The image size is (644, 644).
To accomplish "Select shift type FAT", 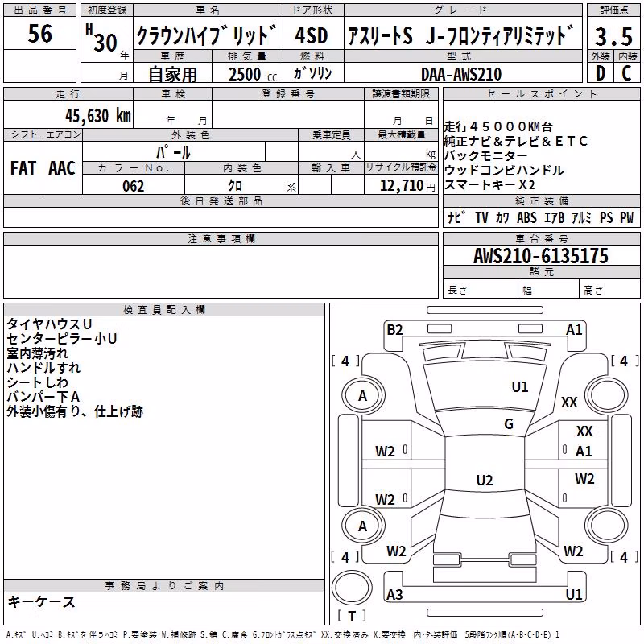I will coord(23,168).
